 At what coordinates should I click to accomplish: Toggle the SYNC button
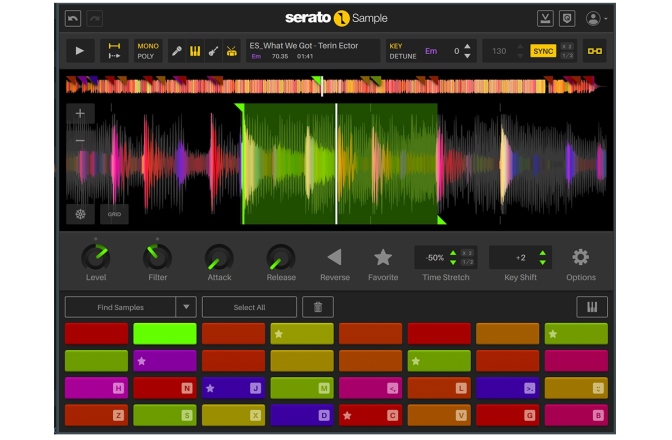click(543, 51)
